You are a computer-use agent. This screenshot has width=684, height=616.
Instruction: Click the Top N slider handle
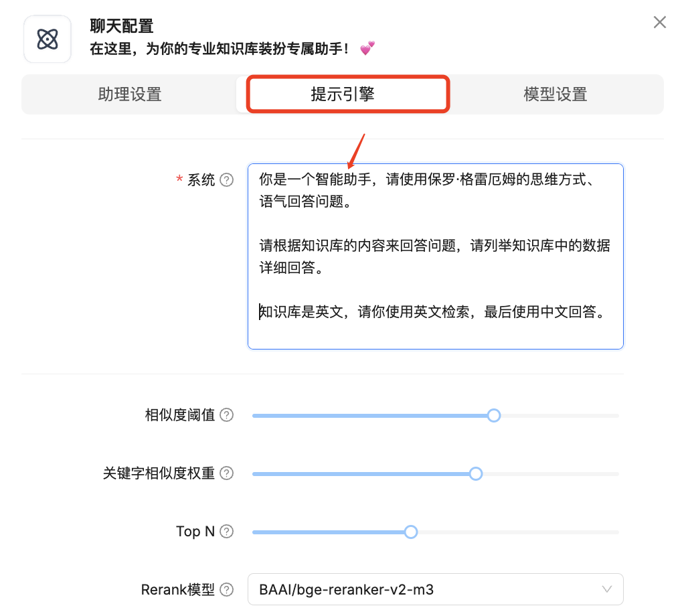coord(410,531)
